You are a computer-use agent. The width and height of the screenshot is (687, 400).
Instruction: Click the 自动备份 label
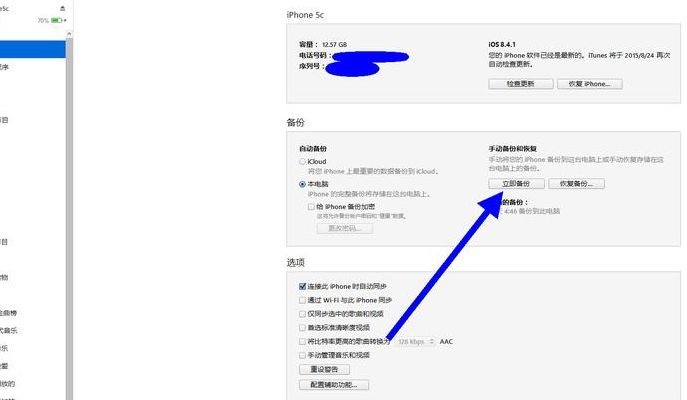[x=313, y=149]
